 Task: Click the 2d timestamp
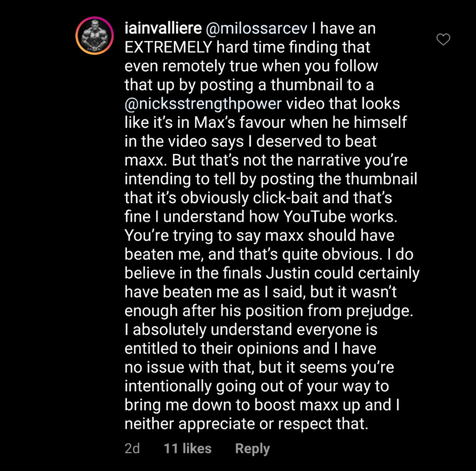coord(132,448)
